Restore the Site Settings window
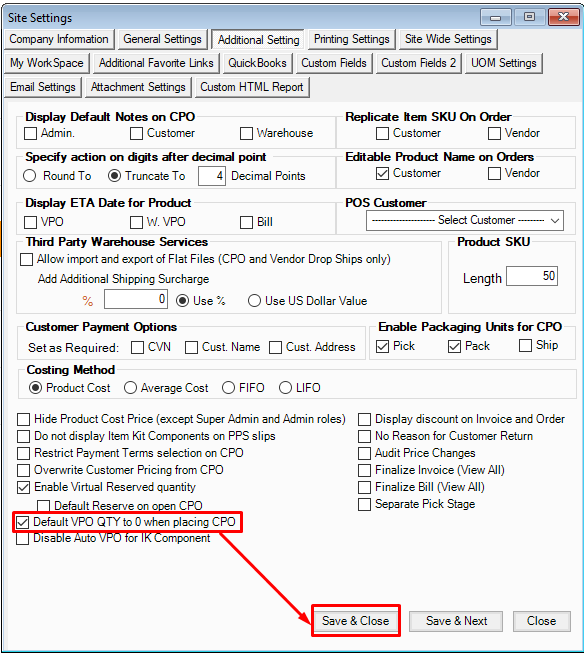Screen dimensions: 584x653 tap(529, 17)
